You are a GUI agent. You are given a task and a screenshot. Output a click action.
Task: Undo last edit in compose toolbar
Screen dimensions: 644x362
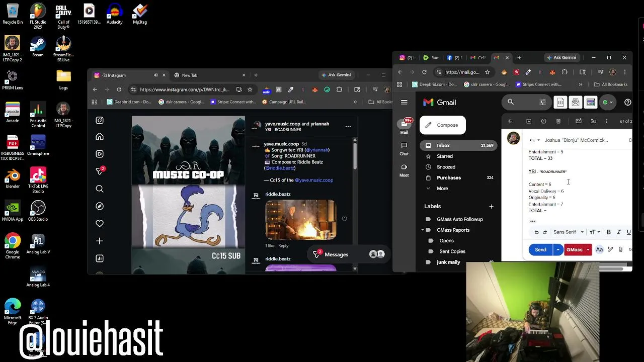(x=536, y=232)
